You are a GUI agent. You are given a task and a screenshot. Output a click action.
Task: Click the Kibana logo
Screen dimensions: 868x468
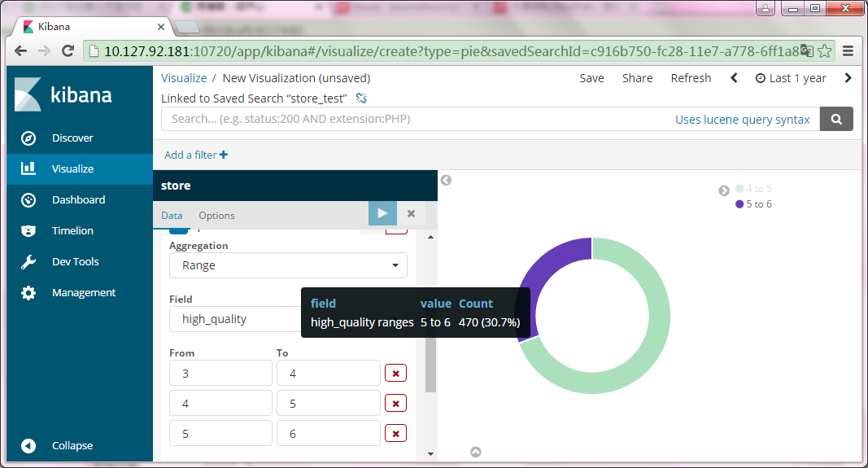63,94
